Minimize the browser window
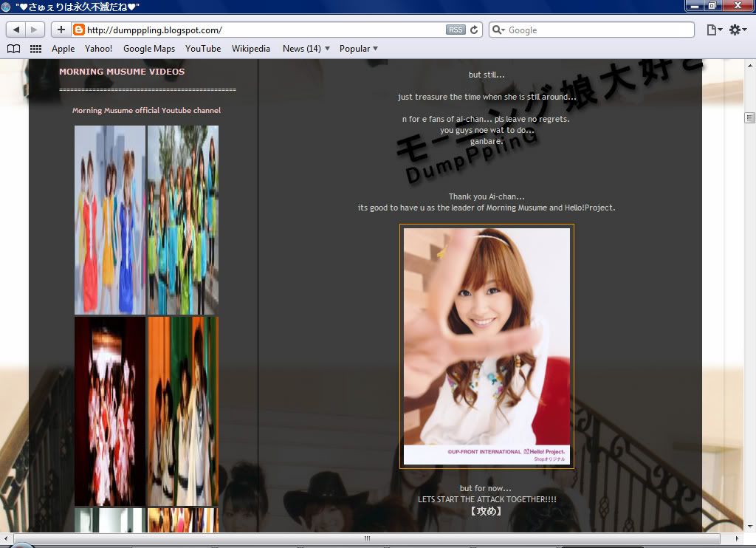This screenshot has height=548, width=756. pyautogui.click(x=695, y=6)
